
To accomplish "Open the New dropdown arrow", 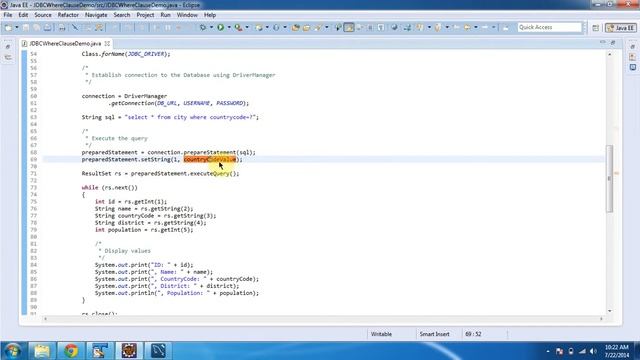I will 17,28.
